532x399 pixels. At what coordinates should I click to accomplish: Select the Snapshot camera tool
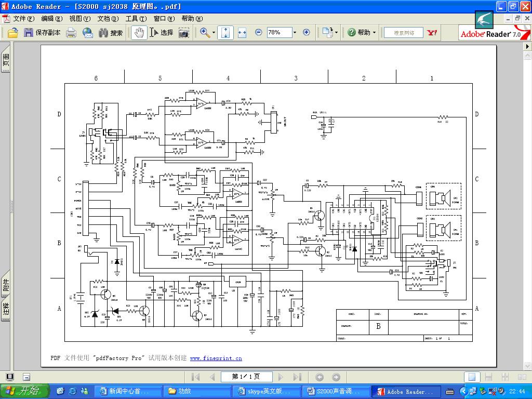[x=184, y=33]
